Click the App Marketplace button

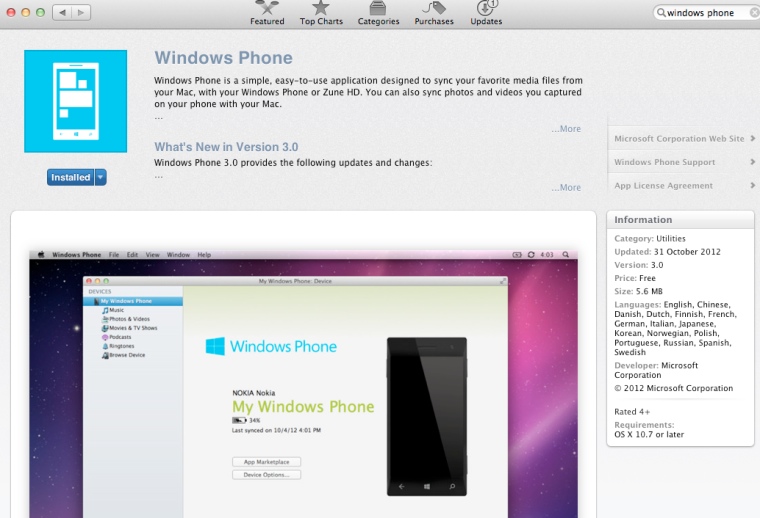click(x=266, y=462)
